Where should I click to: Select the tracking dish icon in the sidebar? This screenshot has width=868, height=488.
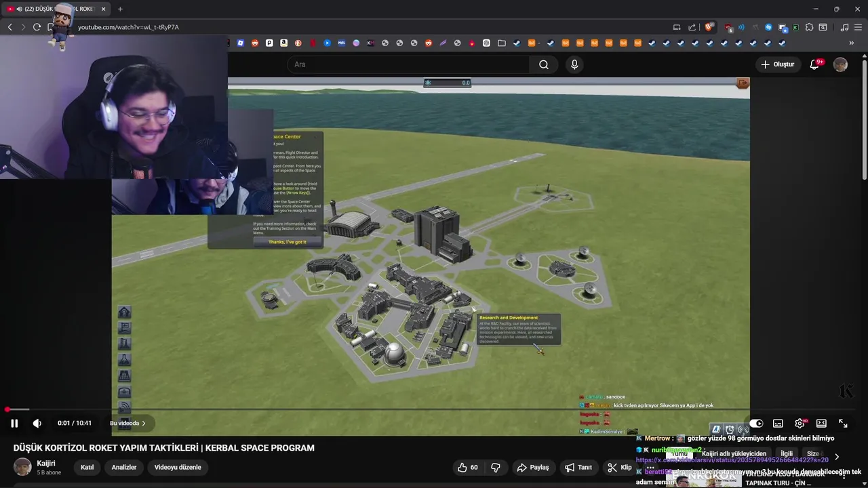click(x=124, y=407)
